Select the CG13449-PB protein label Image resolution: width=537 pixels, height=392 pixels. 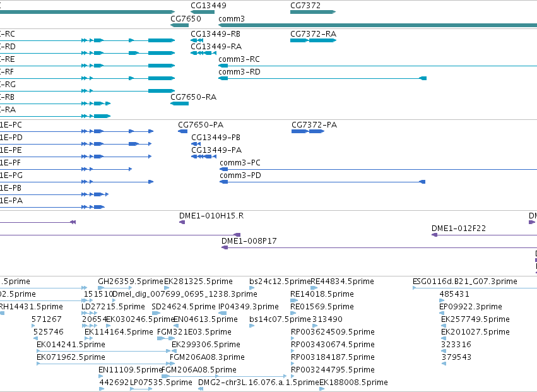[x=216, y=138]
